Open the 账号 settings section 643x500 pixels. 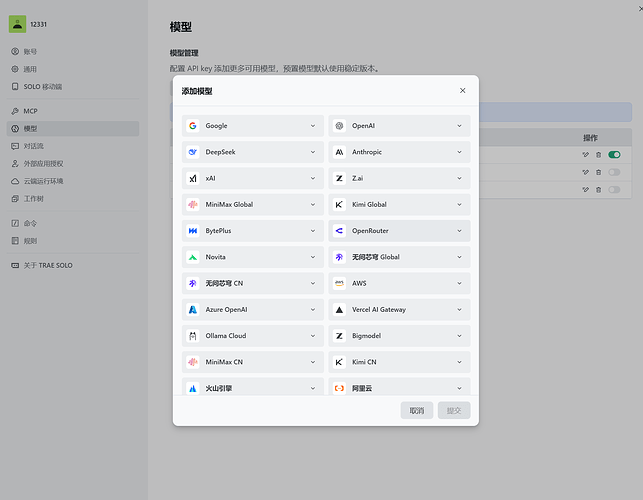coord(73,52)
